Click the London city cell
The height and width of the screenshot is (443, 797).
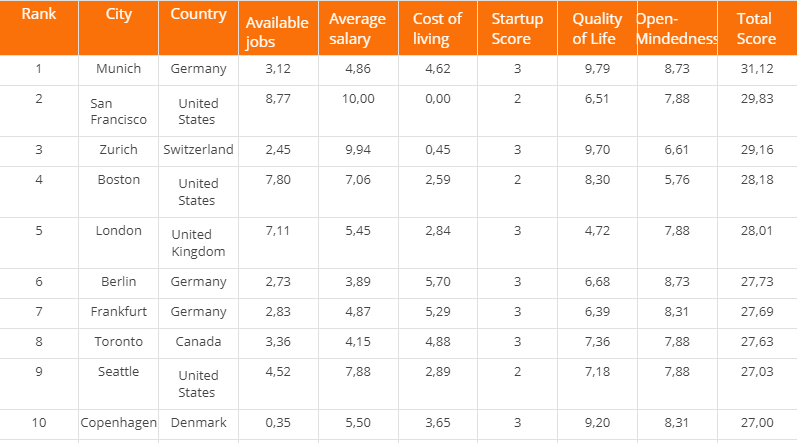(x=118, y=231)
